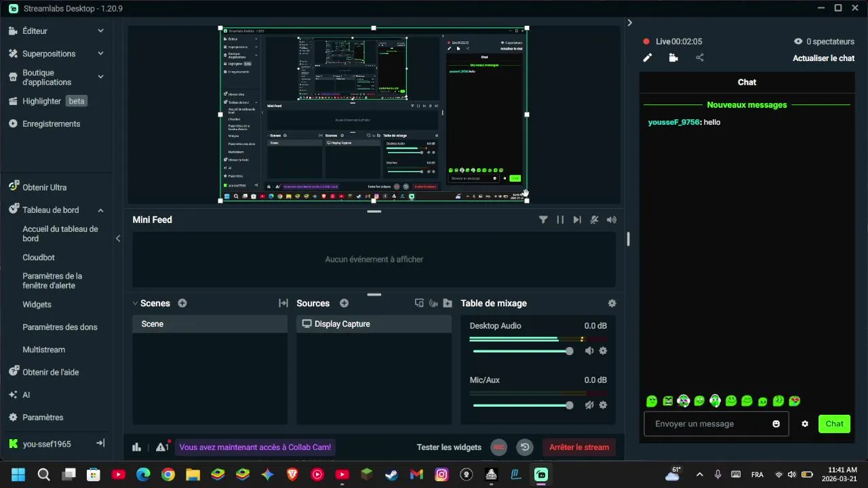Click Tester les widgets
This screenshot has width=868, height=488.
click(449, 447)
